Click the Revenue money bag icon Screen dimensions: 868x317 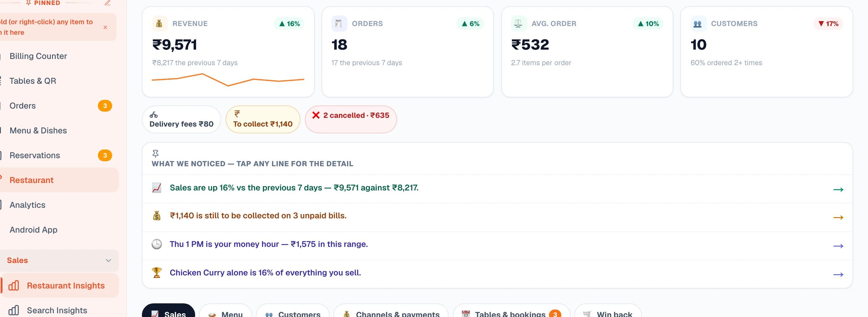159,24
